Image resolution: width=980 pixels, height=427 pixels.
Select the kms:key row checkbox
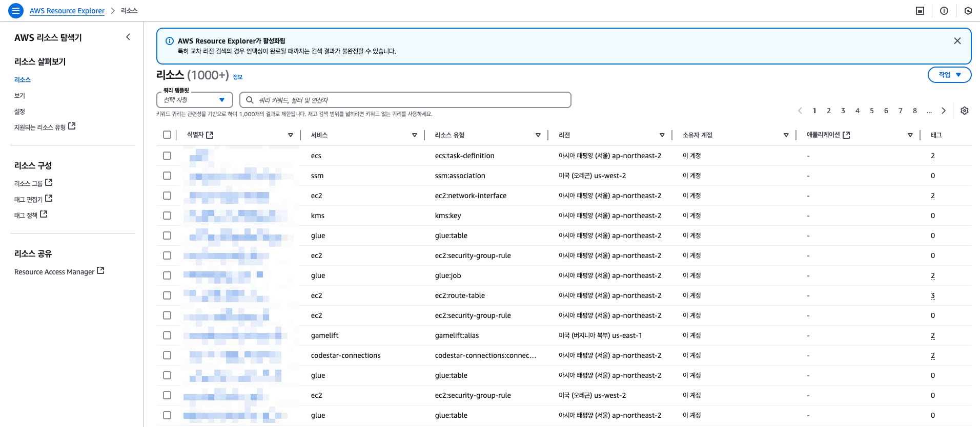[x=167, y=216]
